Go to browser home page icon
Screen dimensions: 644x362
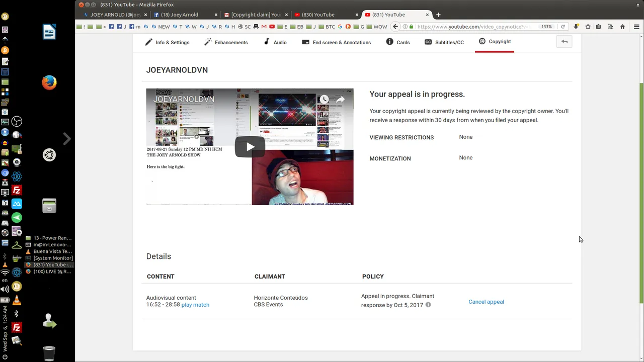point(622,27)
